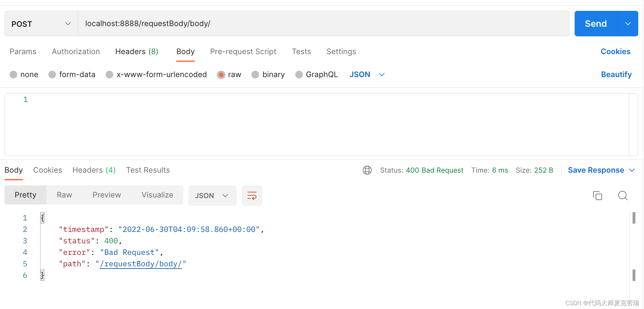Open the Pre-request Script tab
This screenshot has height=309, width=644.
click(x=243, y=52)
